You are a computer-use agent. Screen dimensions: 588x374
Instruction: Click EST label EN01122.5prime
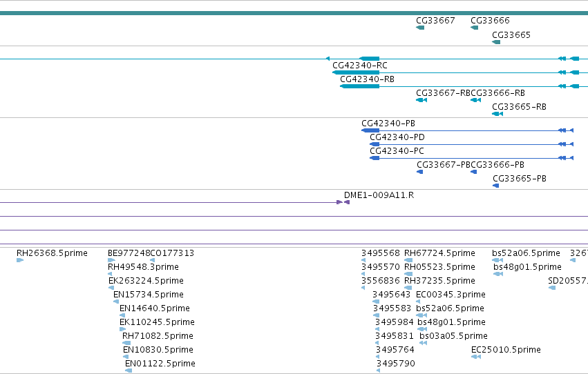point(160,364)
